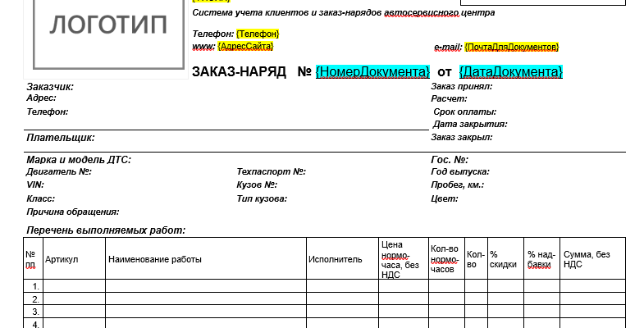Click the Заказ принял: label
Image resolution: width=644 pixels, height=328 pixels.
point(462,87)
